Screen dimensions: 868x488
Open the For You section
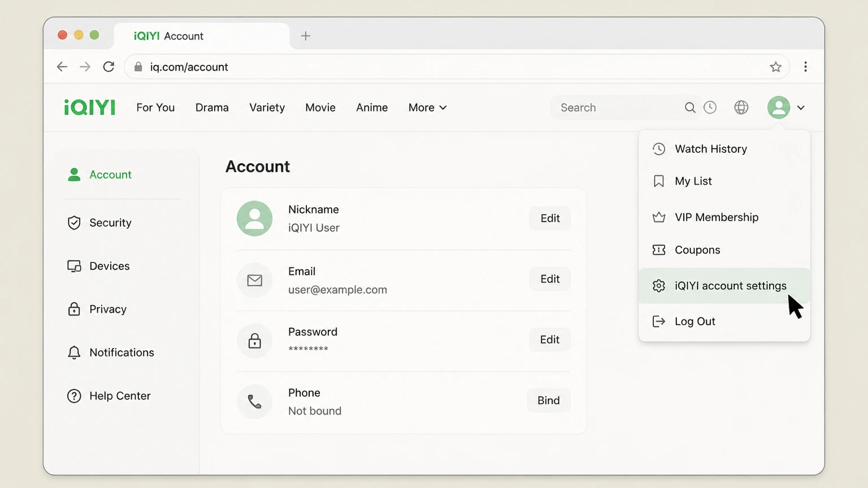[x=155, y=107]
